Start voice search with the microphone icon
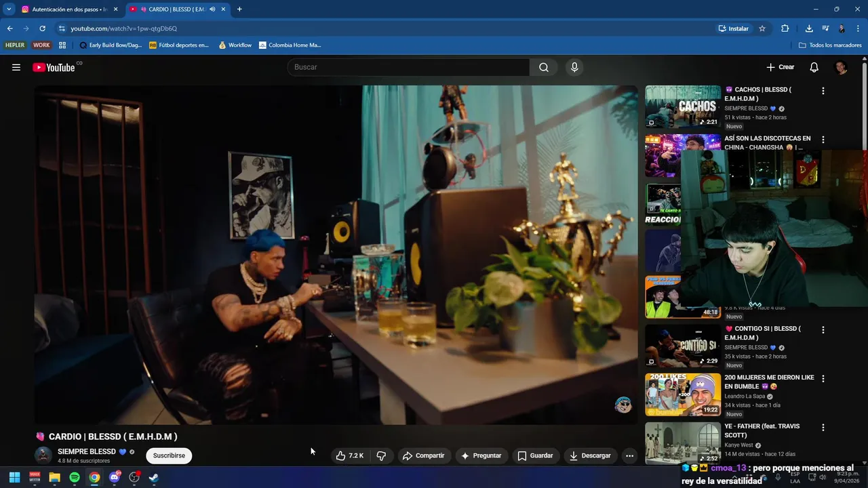The height and width of the screenshot is (488, 868). click(x=574, y=67)
